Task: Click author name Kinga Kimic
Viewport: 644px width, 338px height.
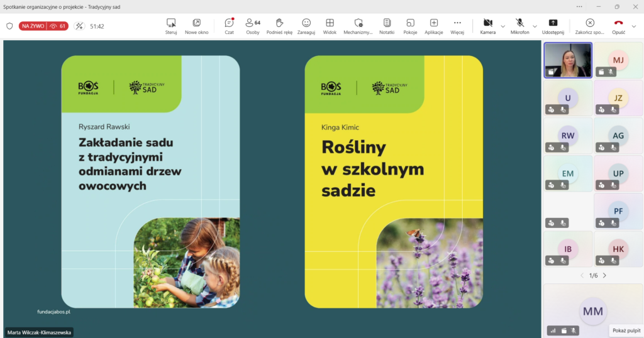Action: [x=340, y=128]
